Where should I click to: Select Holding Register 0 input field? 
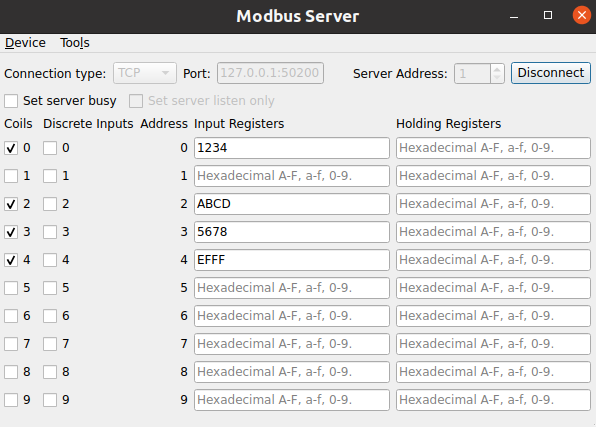point(493,148)
